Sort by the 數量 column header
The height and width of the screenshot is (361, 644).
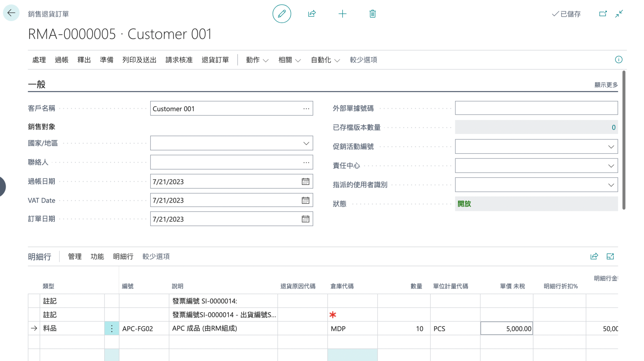[x=416, y=286]
